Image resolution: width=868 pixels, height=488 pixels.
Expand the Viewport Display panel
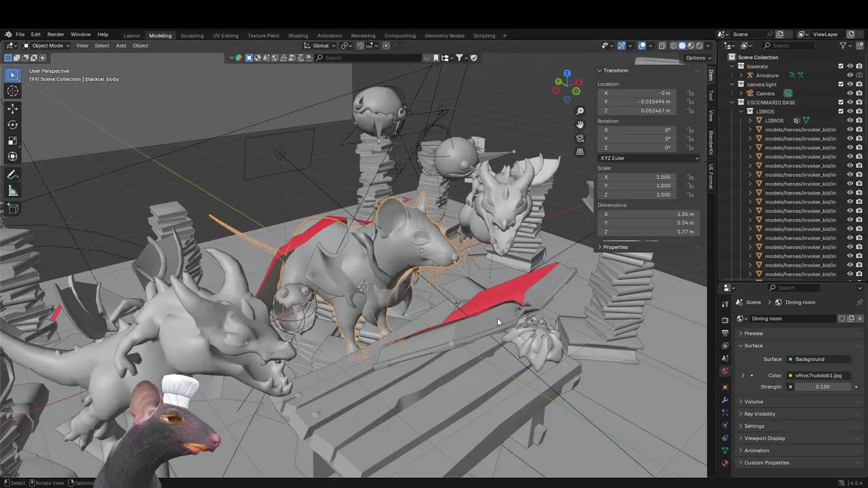pos(764,438)
